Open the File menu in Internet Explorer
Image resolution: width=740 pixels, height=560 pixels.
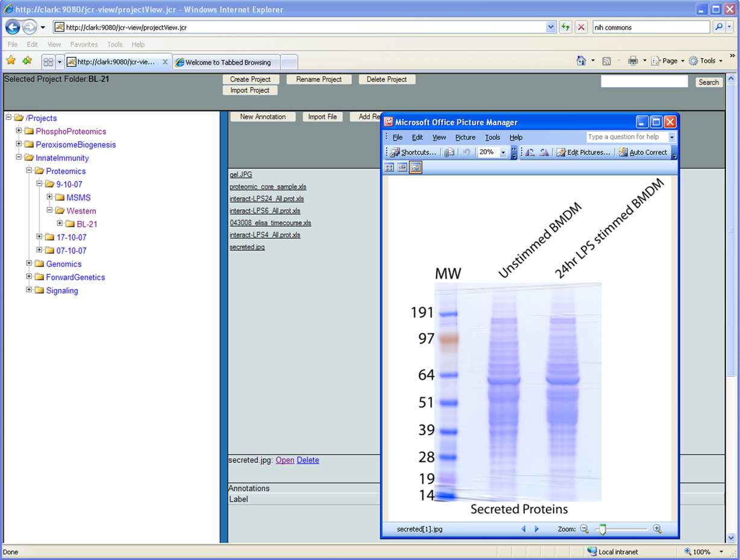[13, 45]
